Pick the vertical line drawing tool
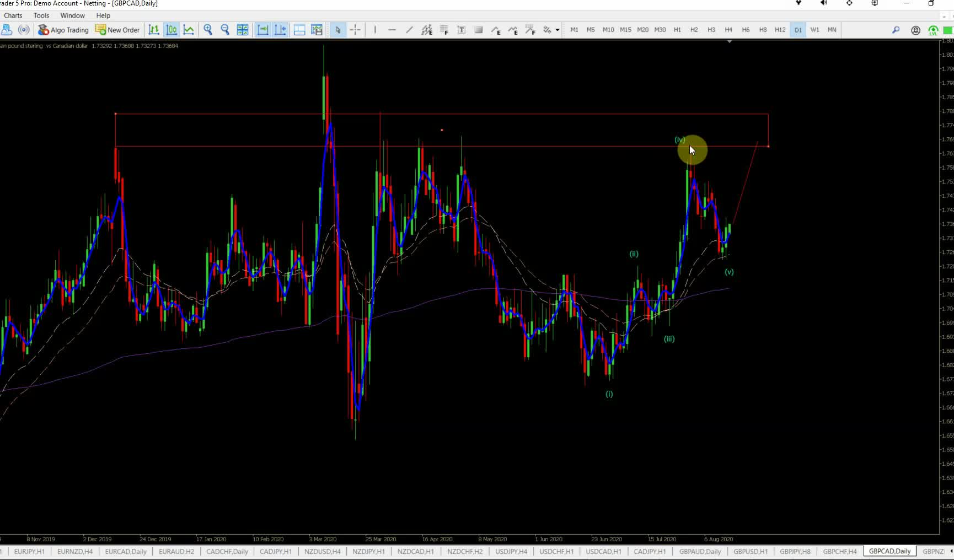The image size is (954, 560). (x=375, y=30)
